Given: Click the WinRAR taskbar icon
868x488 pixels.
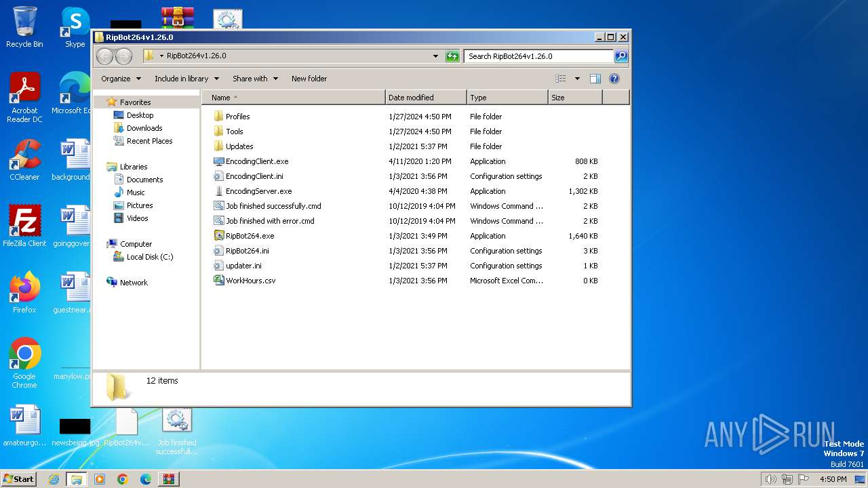Looking at the screenshot, I should click(168, 479).
